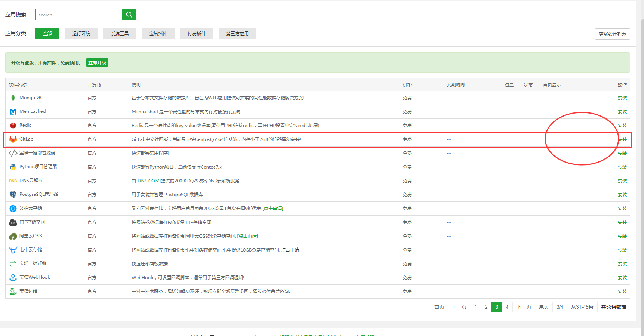The height and width of the screenshot is (336, 644).
Task: Click 点击申请 link in 阿里云OSS row
Action: point(248,236)
